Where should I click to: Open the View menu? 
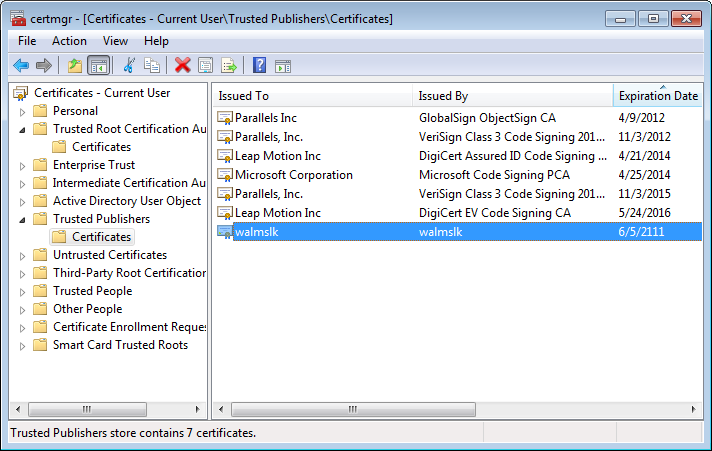pyautogui.click(x=115, y=41)
